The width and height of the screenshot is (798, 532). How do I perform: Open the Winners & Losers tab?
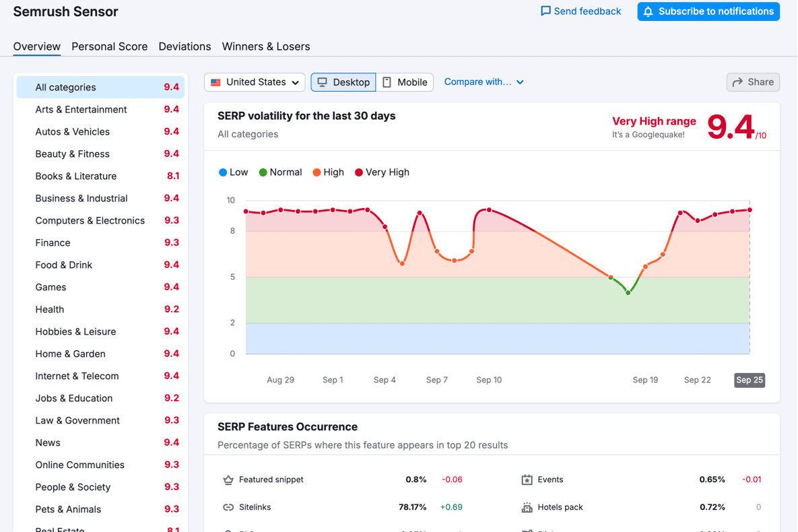(266, 46)
